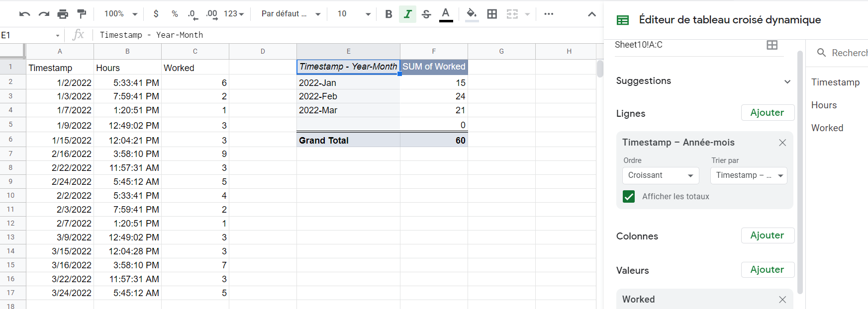The height and width of the screenshot is (309, 868).
Task: Format as percent with % icon
Action: [175, 14]
